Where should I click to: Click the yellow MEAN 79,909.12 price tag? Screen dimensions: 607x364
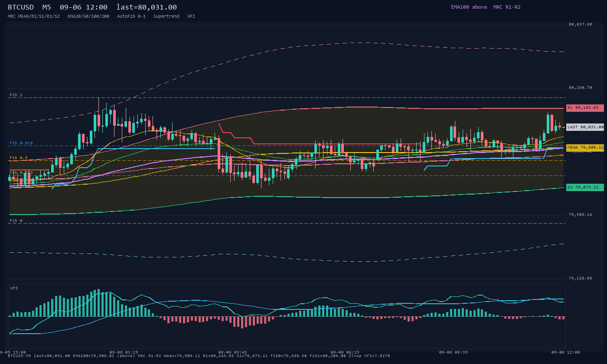(585, 148)
